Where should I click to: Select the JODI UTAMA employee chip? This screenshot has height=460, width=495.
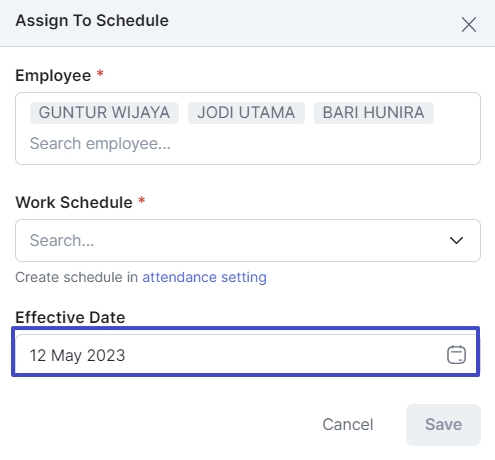(x=246, y=113)
